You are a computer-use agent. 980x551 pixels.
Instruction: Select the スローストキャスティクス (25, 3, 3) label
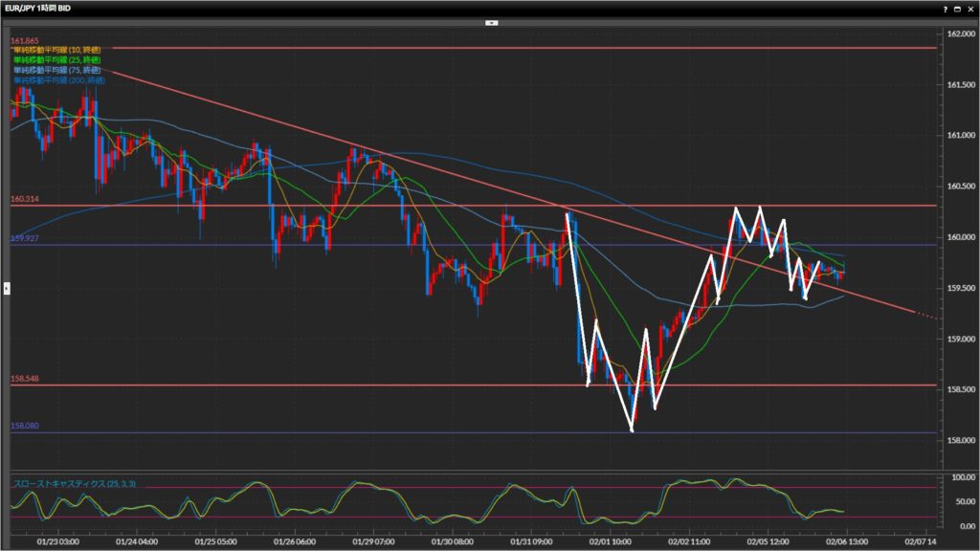tap(75, 484)
